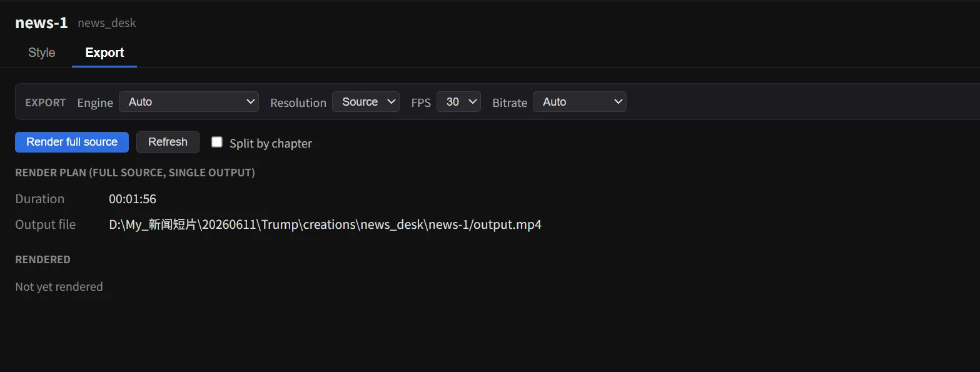Click the news-1 project title
The width and height of the screenshot is (980, 372).
point(41,23)
